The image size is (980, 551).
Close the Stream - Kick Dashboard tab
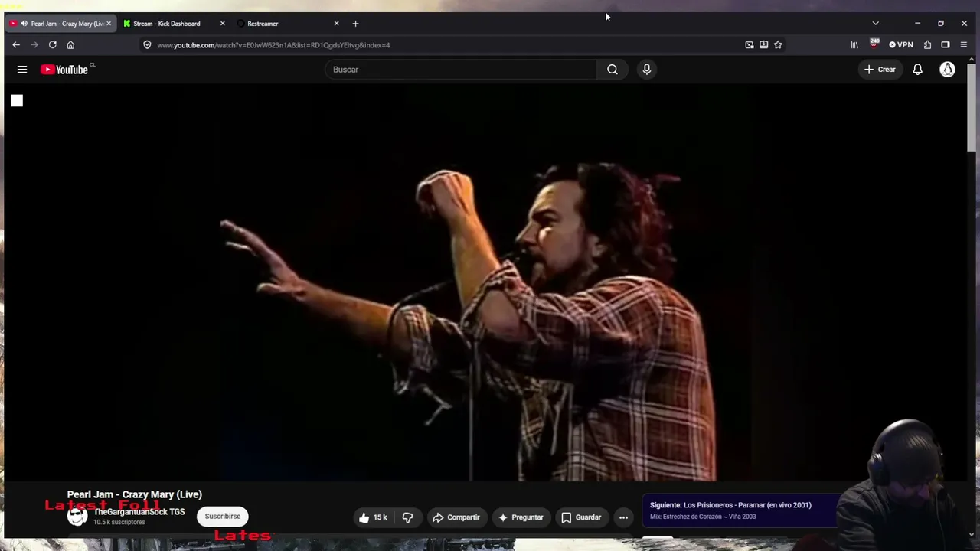(x=223, y=24)
